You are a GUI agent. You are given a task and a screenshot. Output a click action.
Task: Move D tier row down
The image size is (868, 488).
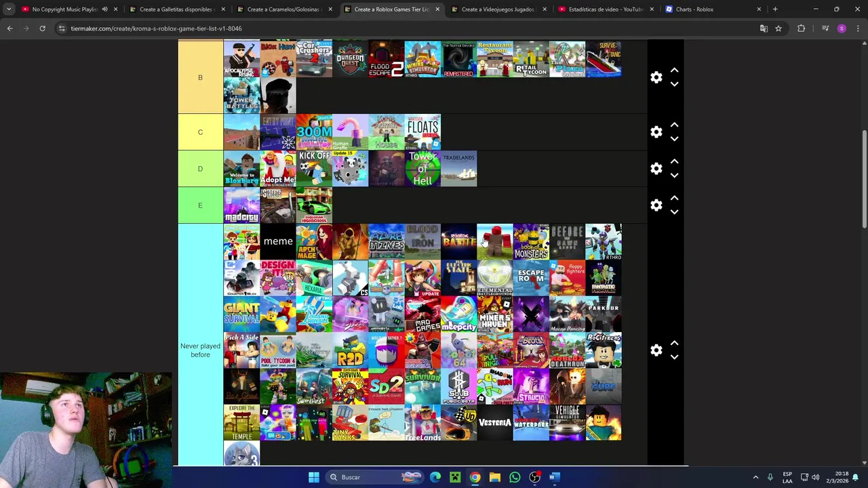674,175
